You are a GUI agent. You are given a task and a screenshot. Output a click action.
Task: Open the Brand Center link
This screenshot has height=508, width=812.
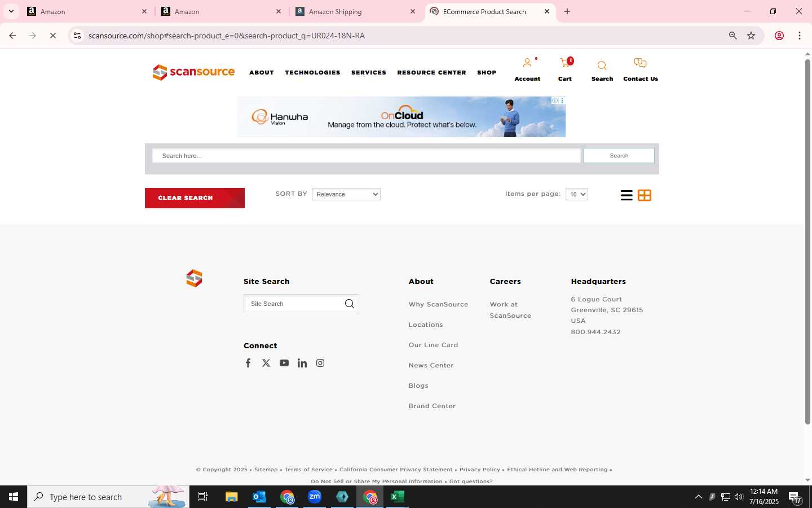432,406
